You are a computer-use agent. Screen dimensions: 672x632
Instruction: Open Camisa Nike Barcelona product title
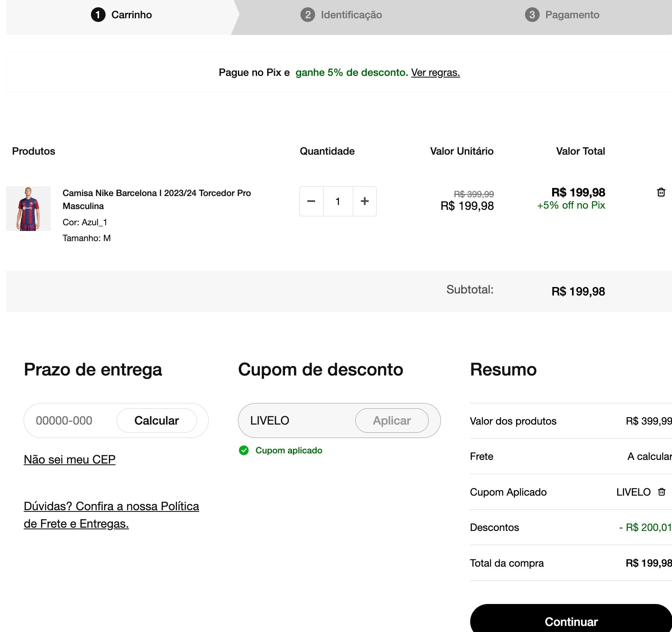point(157,199)
